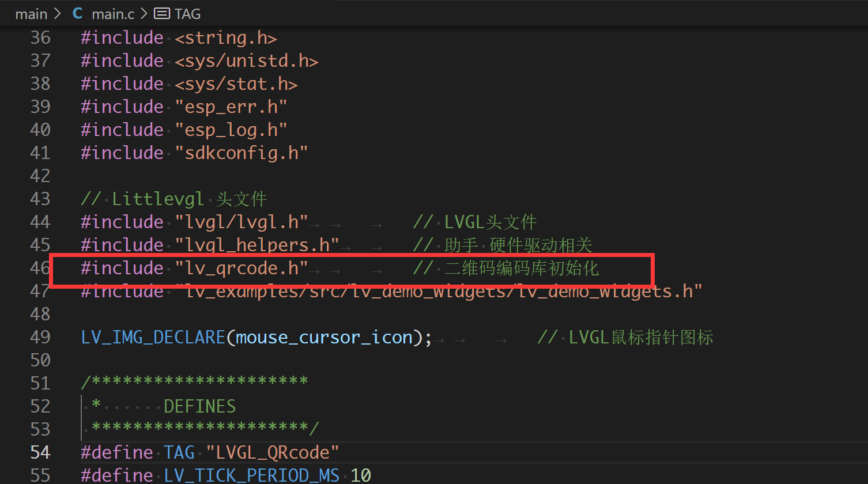868x484 pixels.
Task: Click the <string.h> include on line 36
Action: [225, 37]
